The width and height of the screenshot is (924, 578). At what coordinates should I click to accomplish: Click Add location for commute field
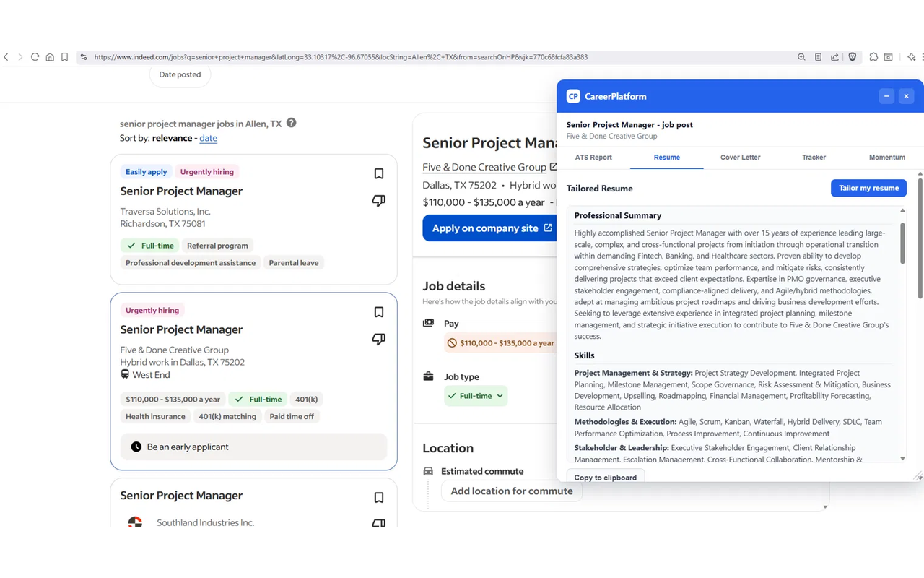click(512, 491)
